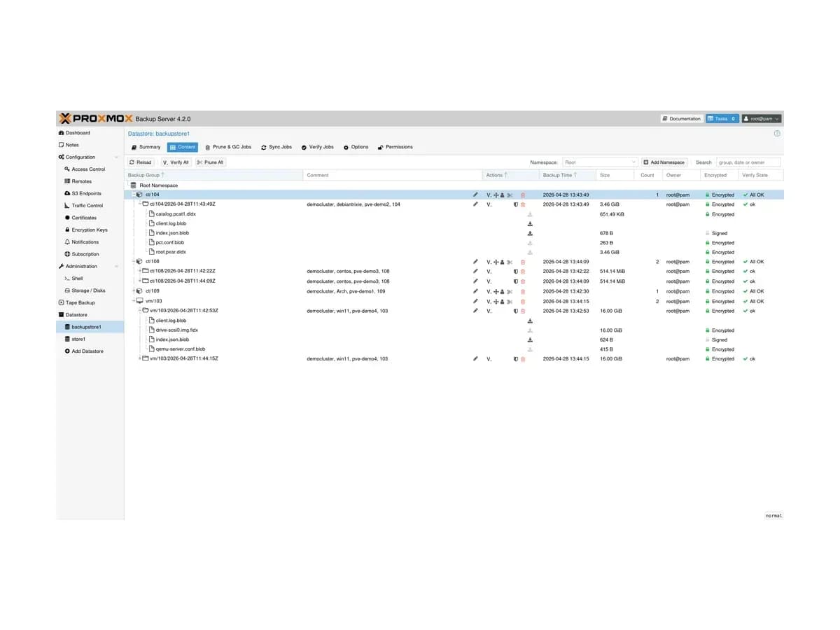Open Access Control in sidebar

click(x=90, y=169)
